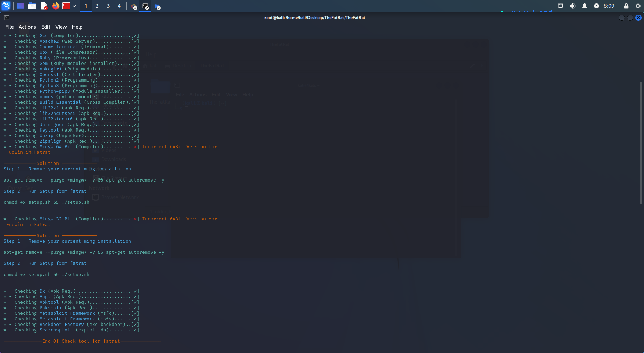Open the text editor from the panel
Image resolution: width=644 pixels, height=353 pixels.
(44, 6)
